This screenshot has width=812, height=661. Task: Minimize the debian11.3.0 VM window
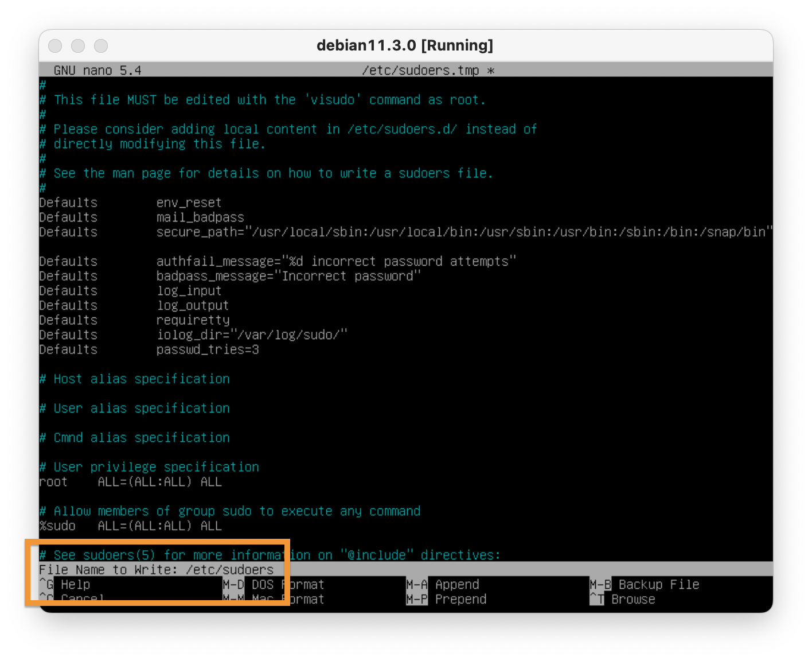click(x=78, y=46)
